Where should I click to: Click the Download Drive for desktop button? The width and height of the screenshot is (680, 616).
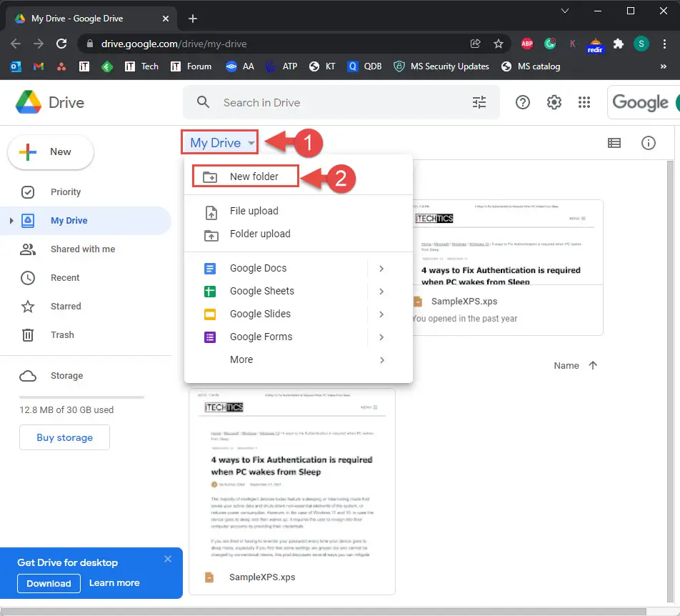(x=49, y=583)
